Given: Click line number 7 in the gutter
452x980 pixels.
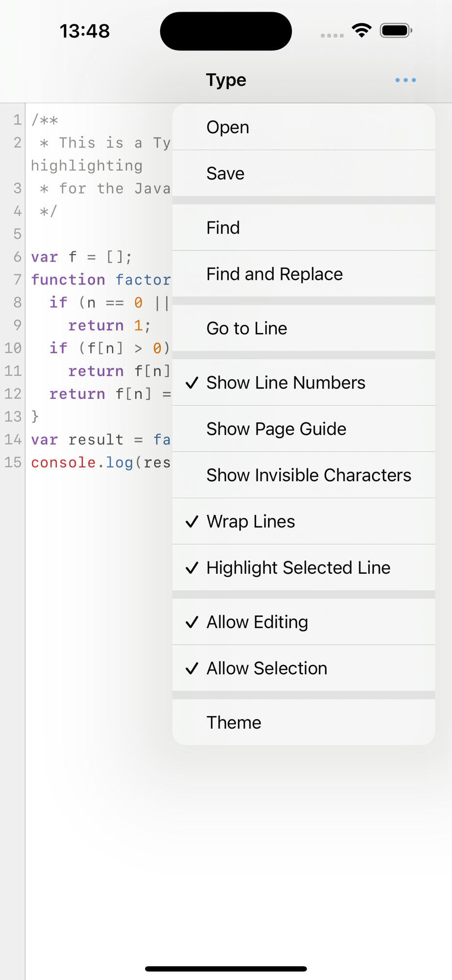Looking at the screenshot, I should coord(17,280).
